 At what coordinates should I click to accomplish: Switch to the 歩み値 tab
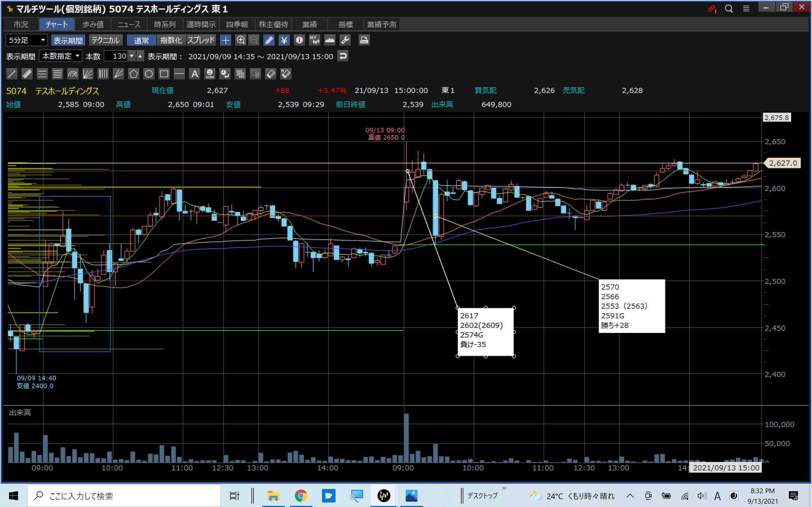point(93,25)
